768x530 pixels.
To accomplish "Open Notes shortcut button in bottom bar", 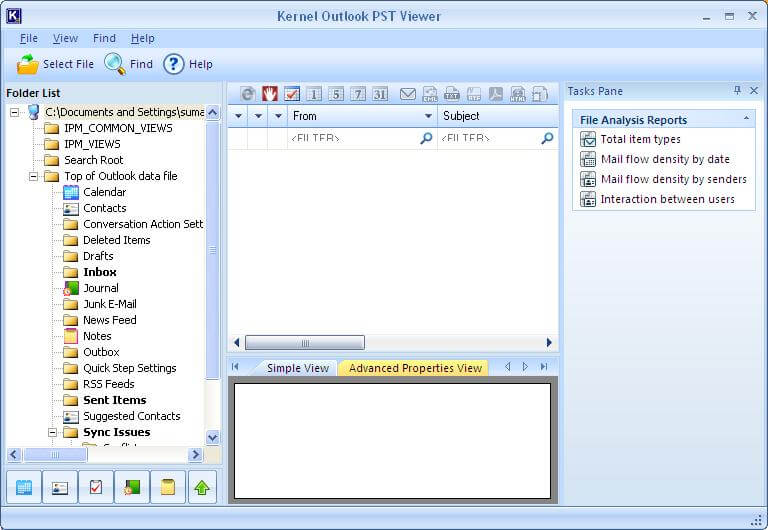I will pos(168,487).
